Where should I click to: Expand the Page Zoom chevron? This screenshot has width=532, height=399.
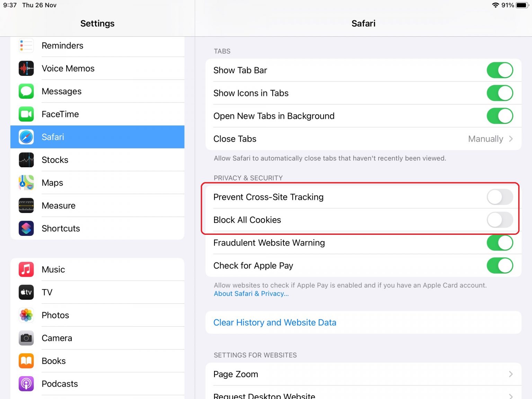[511, 374]
